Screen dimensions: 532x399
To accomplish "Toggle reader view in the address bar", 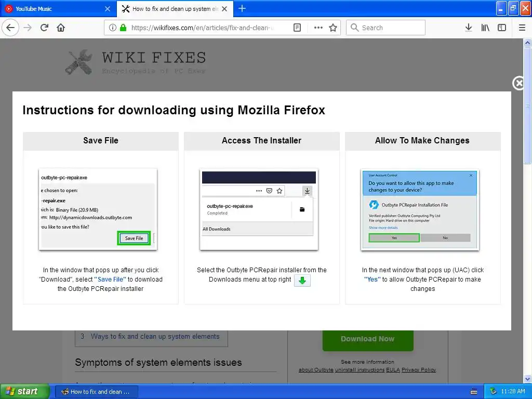I will point(297,28).
